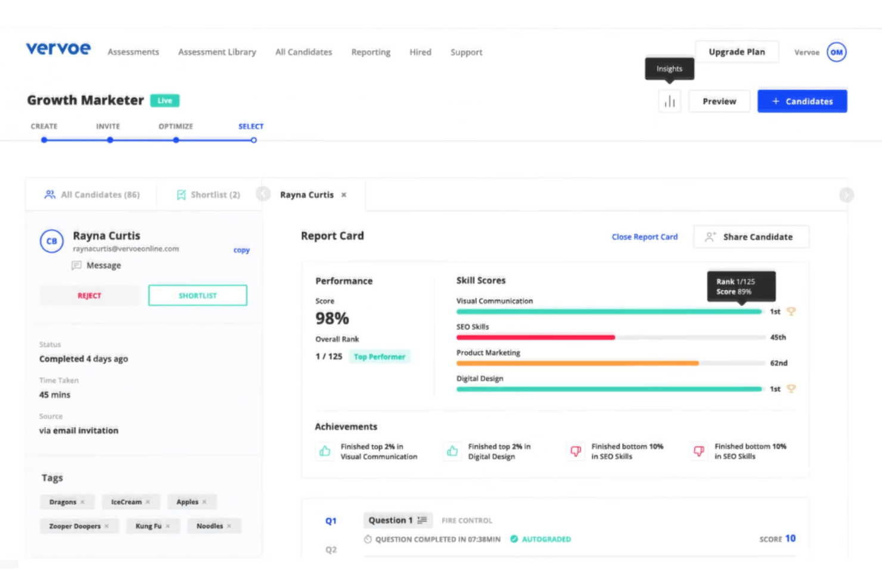Shortlist candidate Rayna Curtis
The image size is (882, 588).
198,295
